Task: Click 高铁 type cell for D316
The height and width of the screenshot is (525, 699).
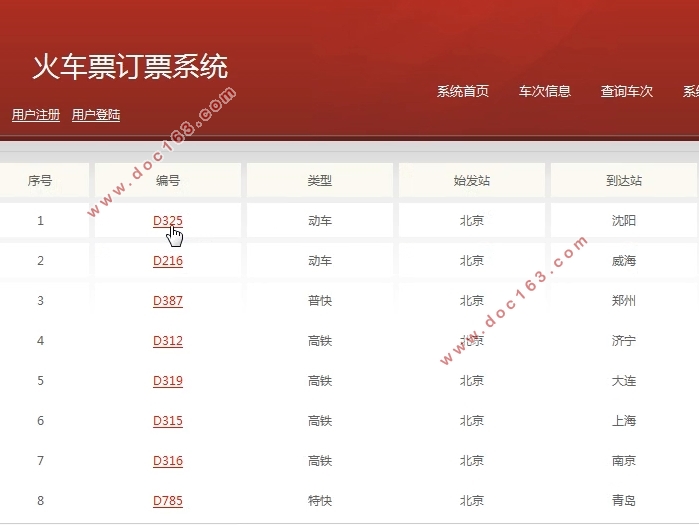Action: (320, 461)
